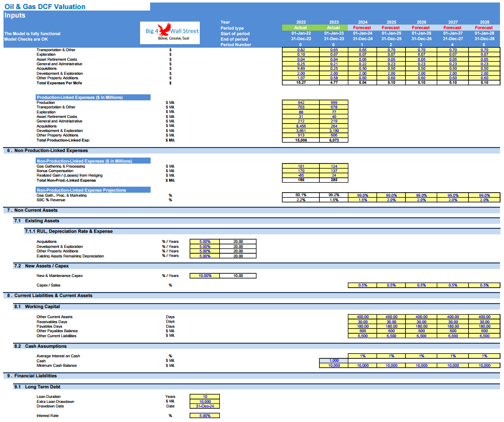Select the Interest Rate 5.00% cell
This screenshot has height=422, width=504.
[205, 415]
